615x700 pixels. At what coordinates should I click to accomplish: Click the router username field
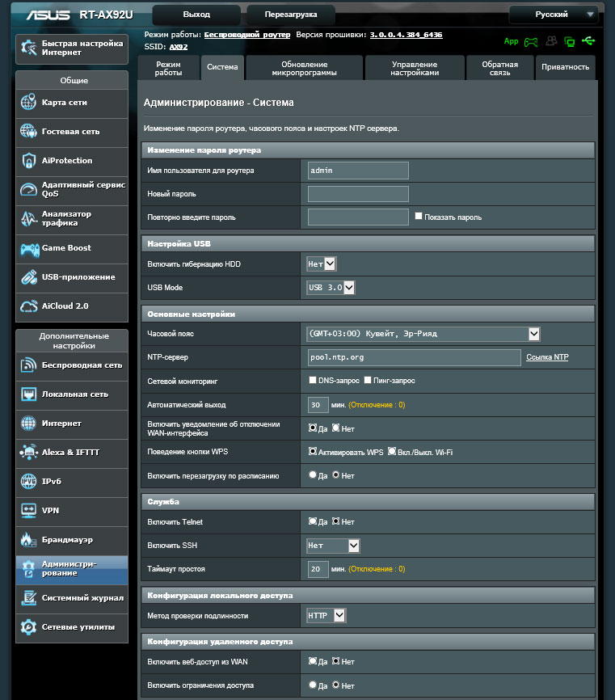click(358, 171)
